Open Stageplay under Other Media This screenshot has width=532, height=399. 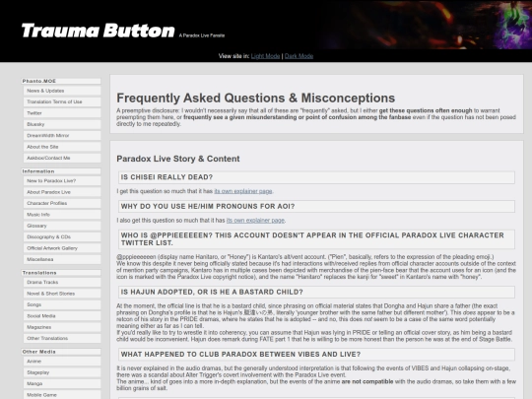pyautogui.click(x=62, y=372)
